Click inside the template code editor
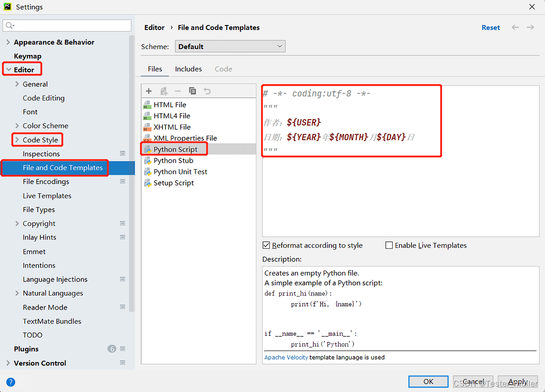Screen dimensions: 545x392 click(x=400, y=161)
